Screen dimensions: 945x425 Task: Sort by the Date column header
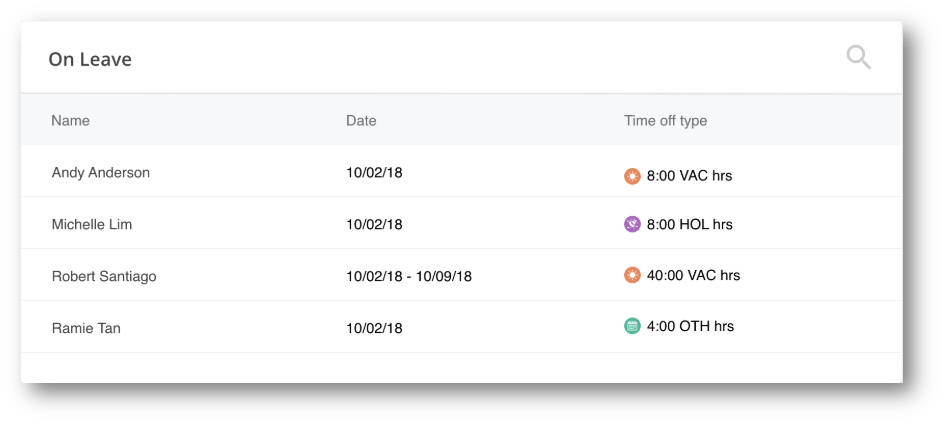pos(361,121)
